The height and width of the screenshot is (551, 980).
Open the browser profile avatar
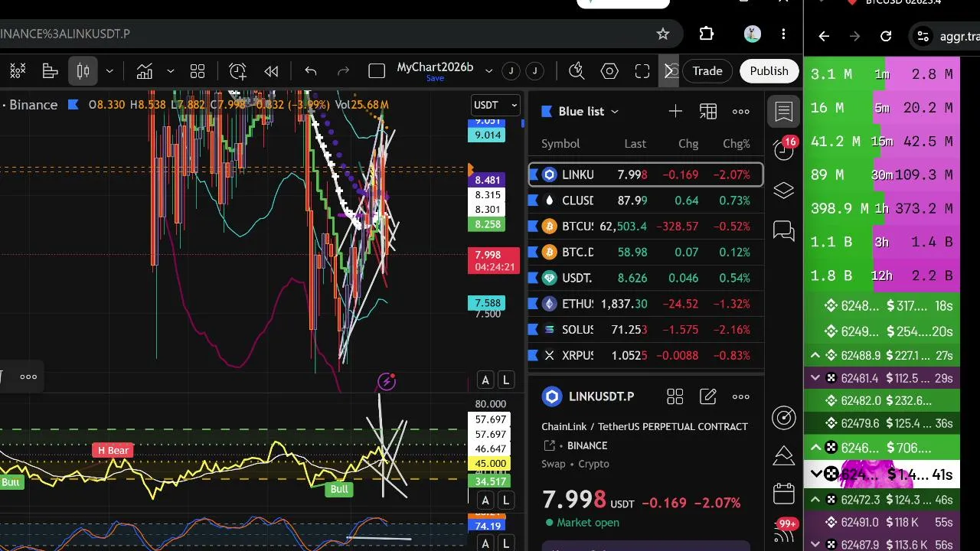[753, 34]
